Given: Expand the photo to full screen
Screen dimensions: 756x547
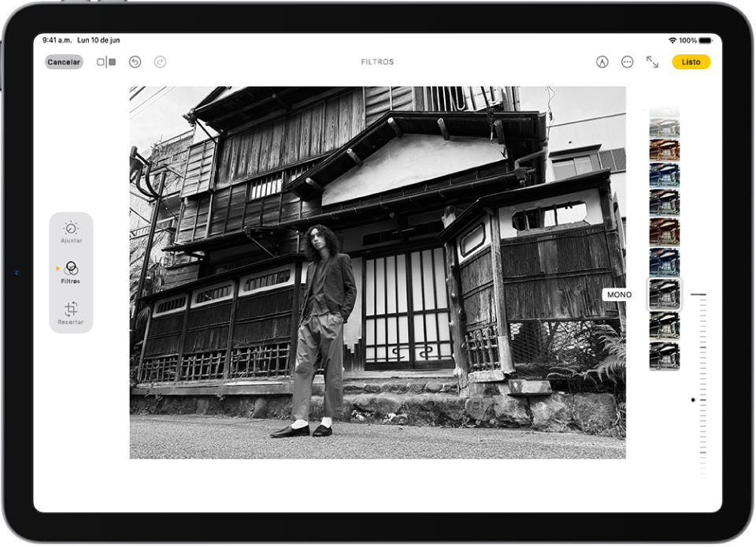Looking at the screenshot, I should (652, 61).
